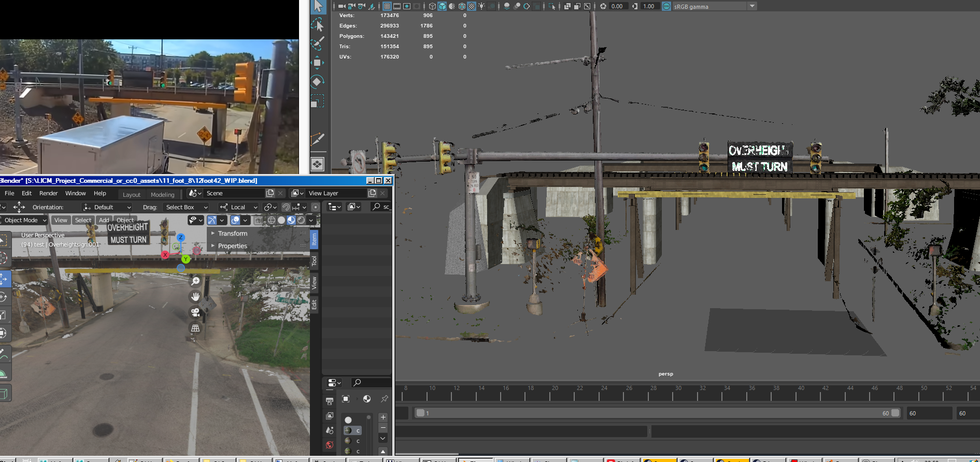The width and height of the screenshot is (980, 462).
Task: Toggle the view transform ON button in Maya
Action: 666,6
